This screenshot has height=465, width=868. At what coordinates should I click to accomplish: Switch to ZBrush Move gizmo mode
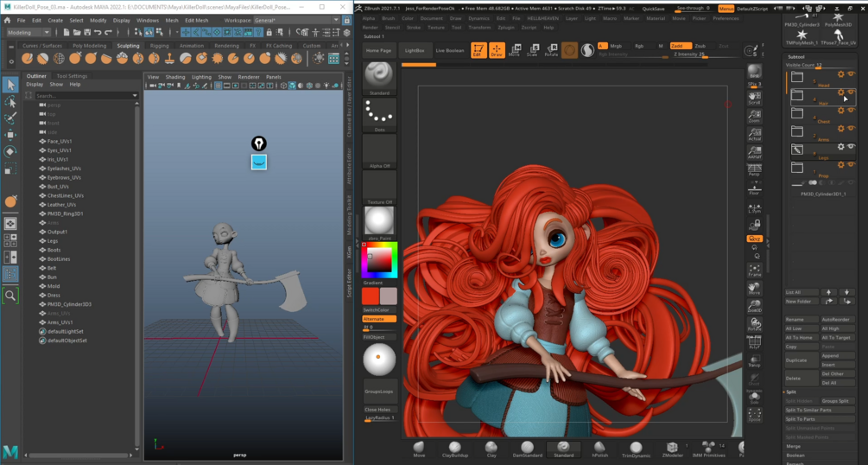515,50
